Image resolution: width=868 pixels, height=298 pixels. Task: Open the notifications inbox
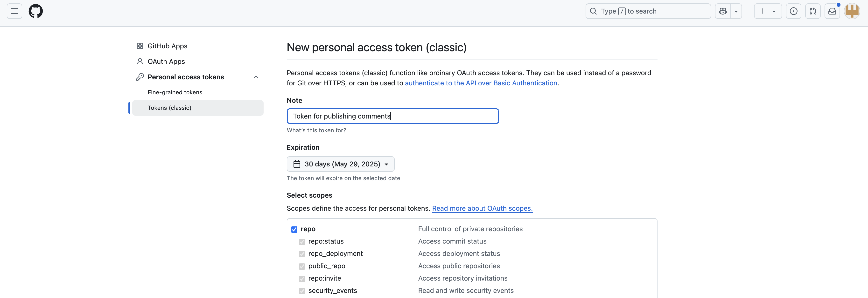pos(832,11)
